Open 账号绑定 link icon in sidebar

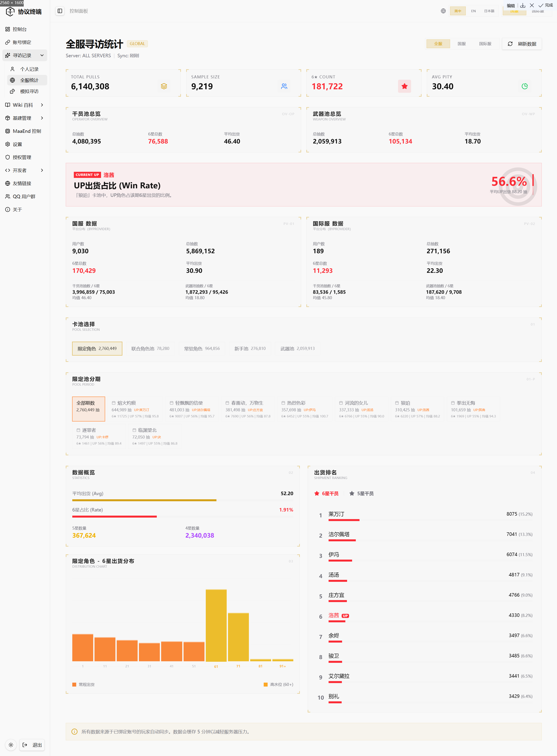coord(7,42)
